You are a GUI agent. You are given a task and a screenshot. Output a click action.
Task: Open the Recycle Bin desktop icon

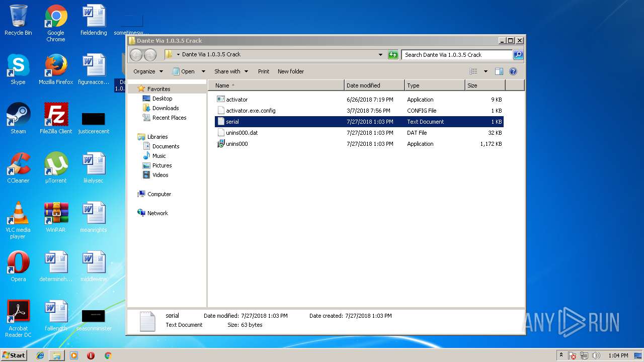pyautogui.click(x=18, y=20)
